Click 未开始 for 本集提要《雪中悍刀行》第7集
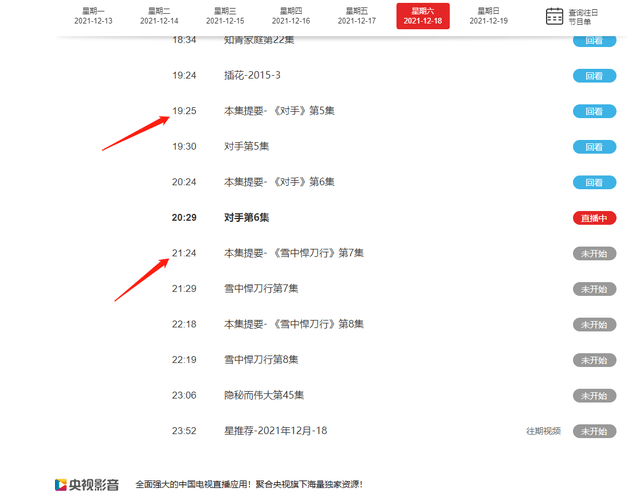 [x=594, y=254]
